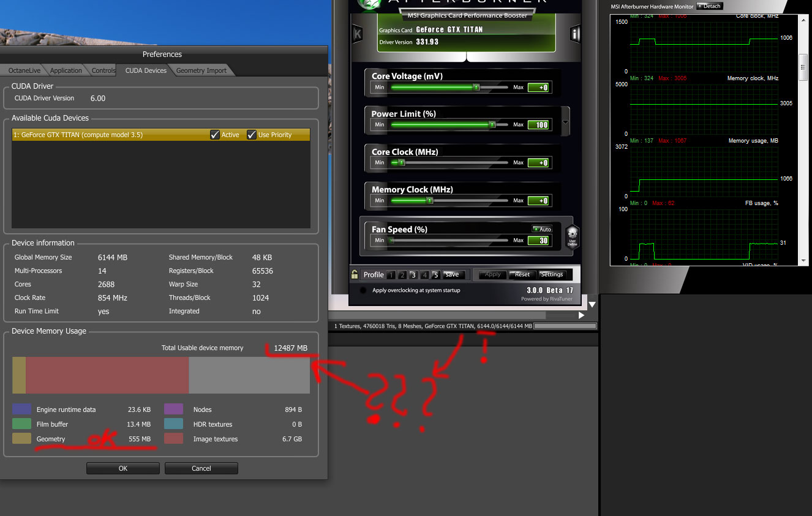812x516 pixels.
Task: Click the Nodes color swatch
Action: click(x=174, y=409)
